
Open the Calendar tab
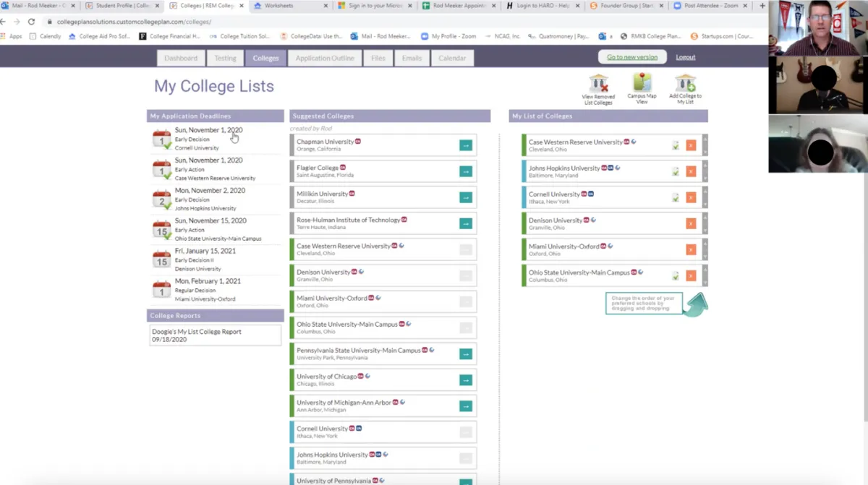pos(452,58)
